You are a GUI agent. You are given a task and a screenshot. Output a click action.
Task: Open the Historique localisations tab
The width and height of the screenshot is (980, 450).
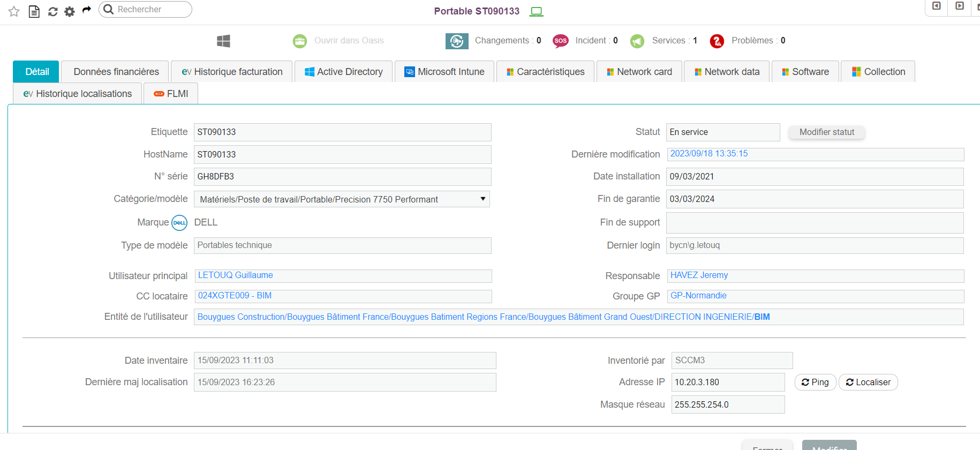[x=78, y=94]
